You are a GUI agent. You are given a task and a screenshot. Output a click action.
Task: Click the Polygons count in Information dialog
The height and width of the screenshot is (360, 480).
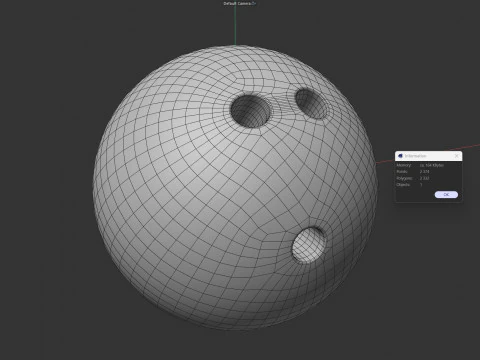pos(424,178)
